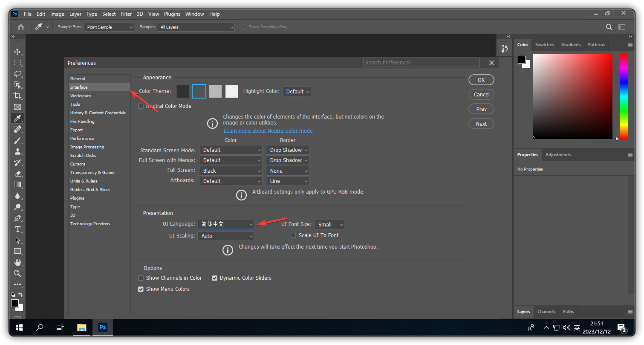Uncheck Show Menu Colors
This screenshot has width=644, height=345.
click(x=141, y=289)
